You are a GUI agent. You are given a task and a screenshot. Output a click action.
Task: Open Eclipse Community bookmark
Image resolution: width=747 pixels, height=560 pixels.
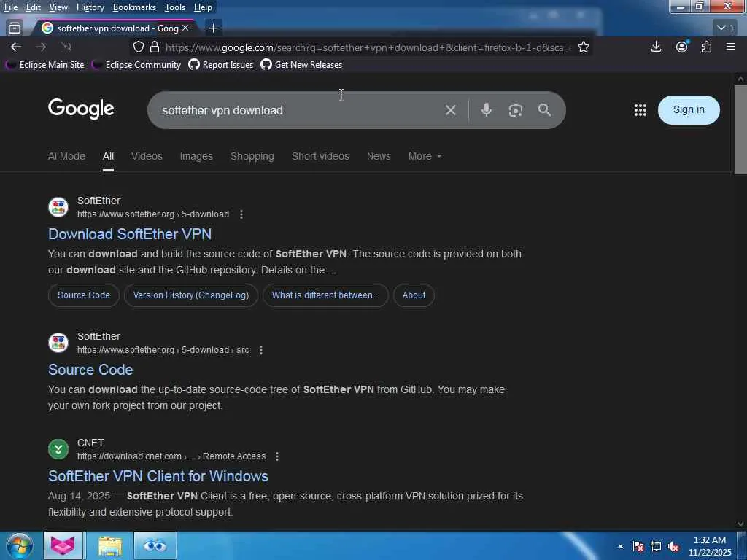[136, 65]
